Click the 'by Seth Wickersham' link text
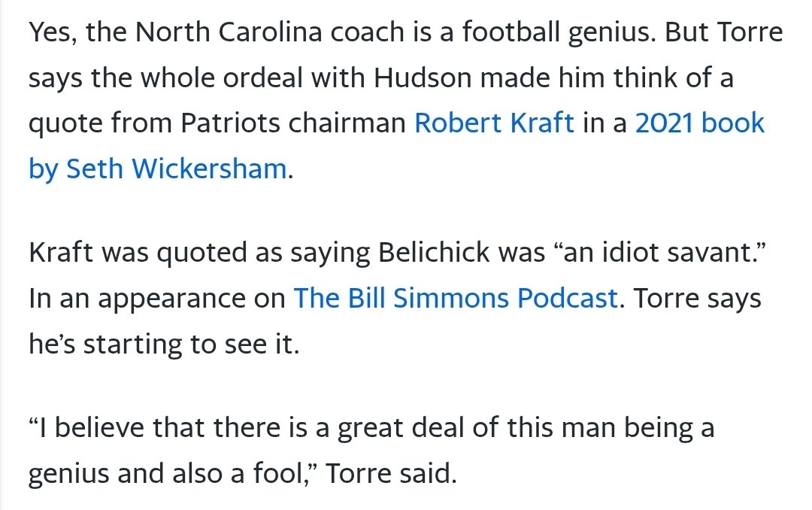The width and height of the screenshot is (812, 510). (x=157, y=169)
